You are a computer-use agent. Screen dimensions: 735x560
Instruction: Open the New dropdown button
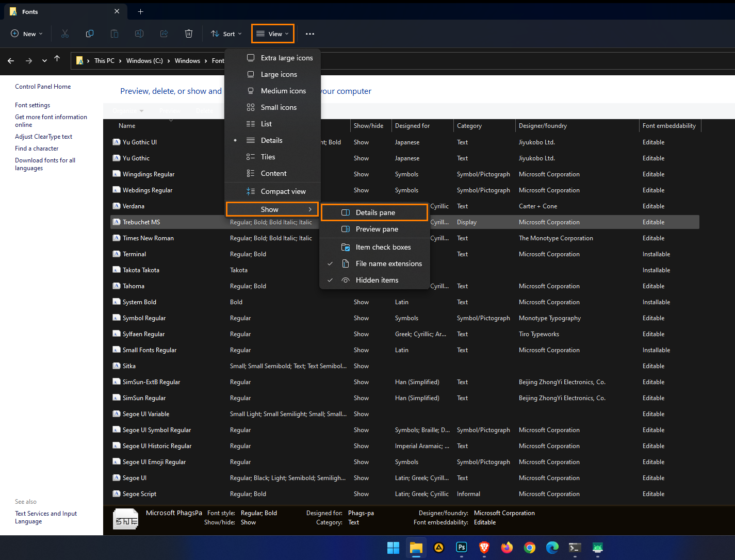(x=27, y=34)
